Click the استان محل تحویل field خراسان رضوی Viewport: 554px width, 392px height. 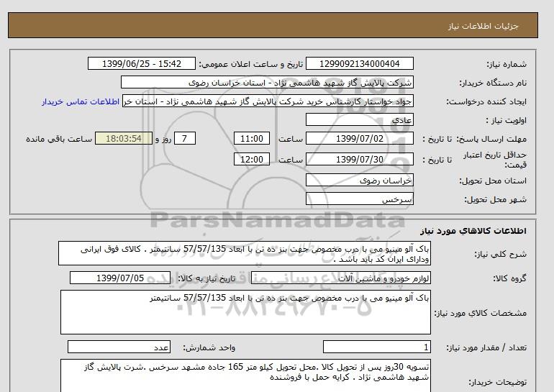point(360,182)
